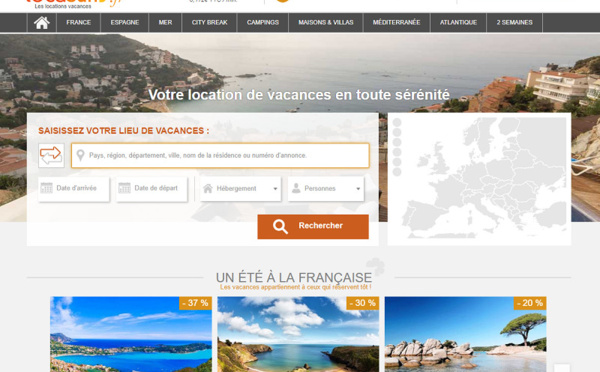Click the 'SAISISSEZ VOTRE LIEU DE VACANCES' label

coord(124,131)
